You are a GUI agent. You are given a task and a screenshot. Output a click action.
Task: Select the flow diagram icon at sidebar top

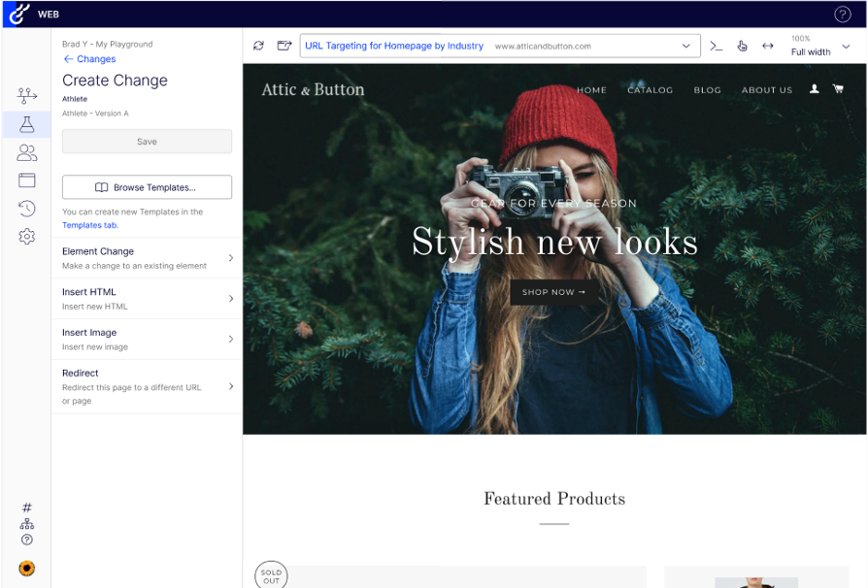[x=26, y=95]
